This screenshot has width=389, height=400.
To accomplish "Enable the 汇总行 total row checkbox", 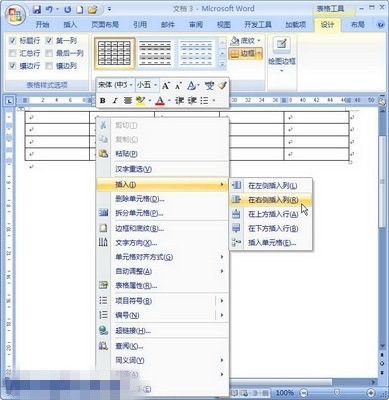I will [12, 53].
